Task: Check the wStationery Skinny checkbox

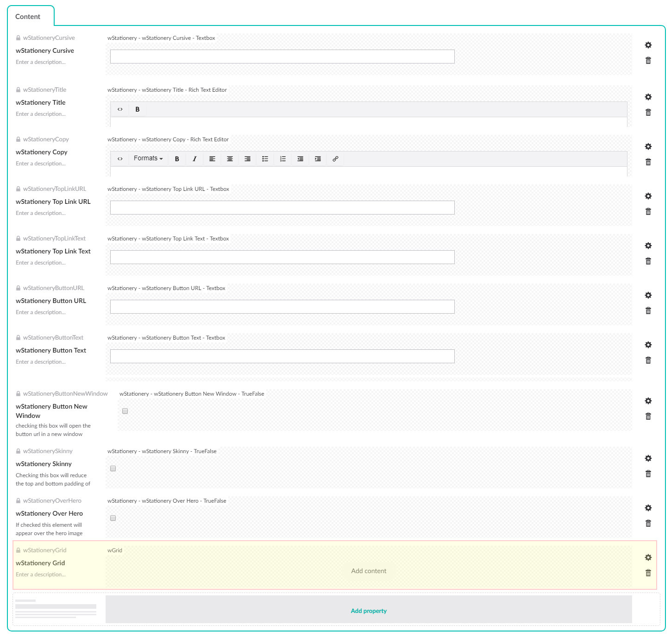Action: pos(113,468)
